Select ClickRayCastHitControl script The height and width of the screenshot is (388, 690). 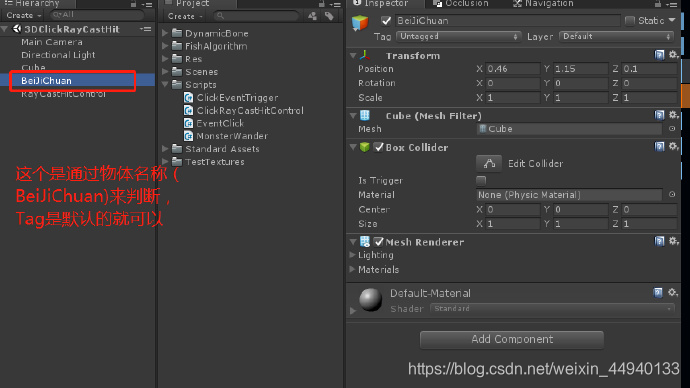click(244, 110)
